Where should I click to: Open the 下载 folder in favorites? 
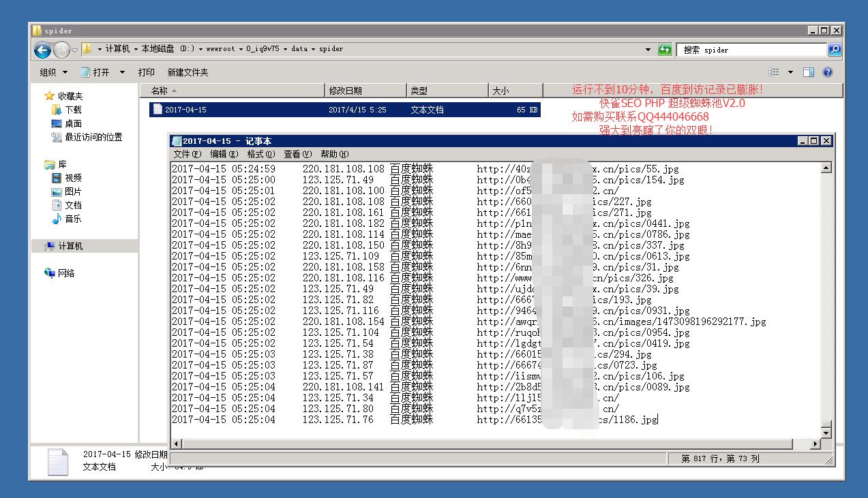[72, 110]
